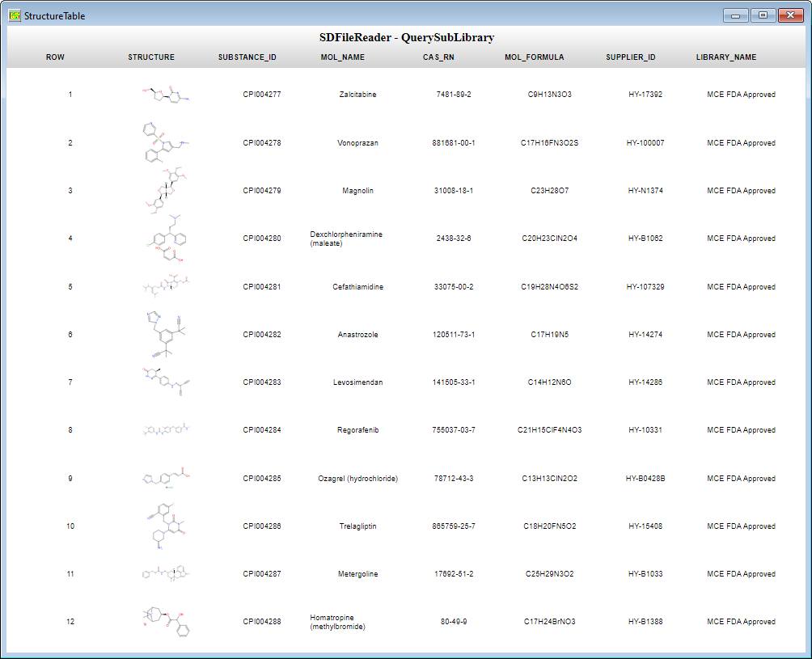Open the Trelagliptin structure thumbnail
The height and width of the screenshot is (659, 812).
(x=166, y=526)
